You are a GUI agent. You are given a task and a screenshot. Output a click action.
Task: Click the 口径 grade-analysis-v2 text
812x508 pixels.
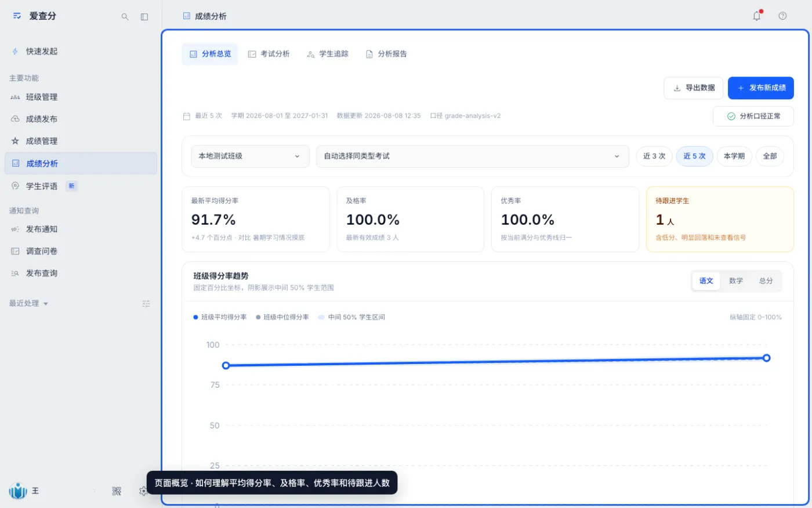pyautogui.click(x=465, y=116)
